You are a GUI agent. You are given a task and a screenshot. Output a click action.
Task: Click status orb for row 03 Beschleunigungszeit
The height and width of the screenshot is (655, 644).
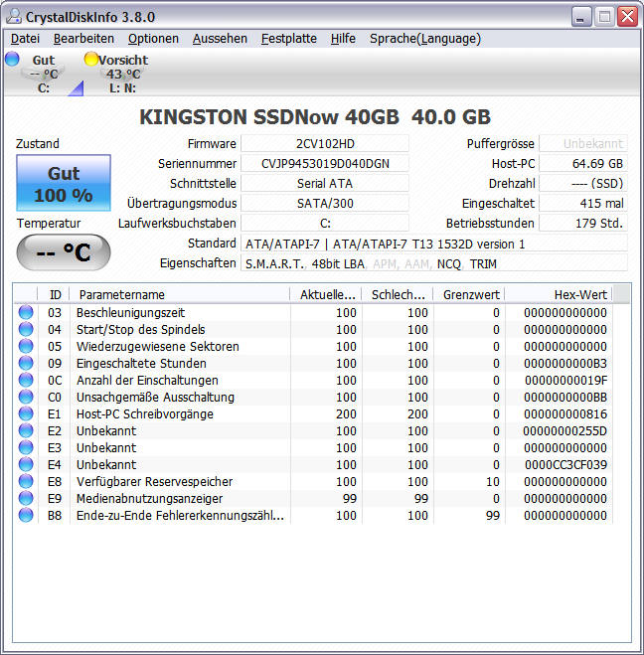(26, 312)
